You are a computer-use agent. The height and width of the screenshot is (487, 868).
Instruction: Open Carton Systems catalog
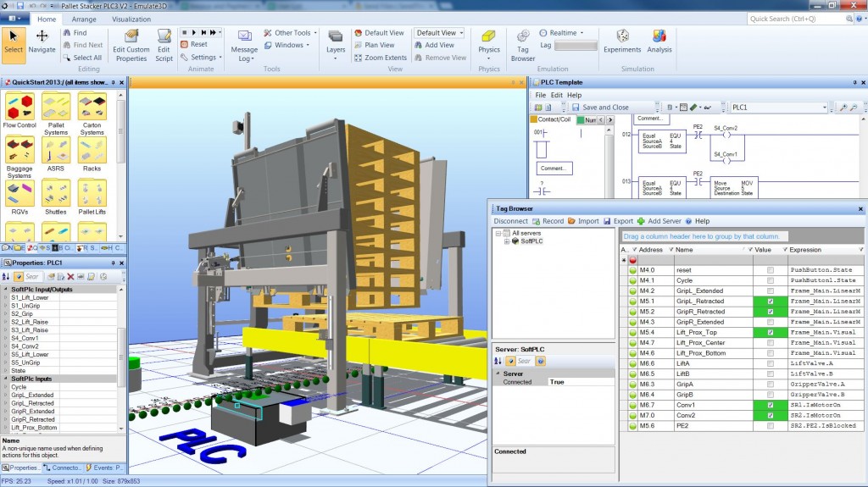[x=92, y=114]
